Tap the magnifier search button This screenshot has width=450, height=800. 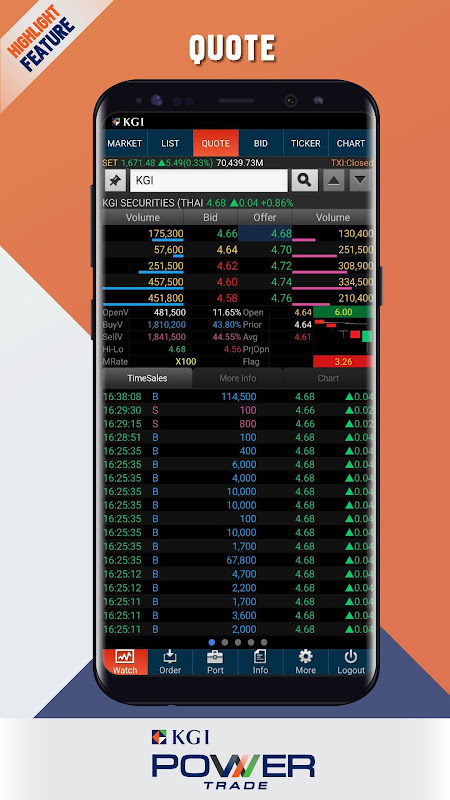click(305, 181)
